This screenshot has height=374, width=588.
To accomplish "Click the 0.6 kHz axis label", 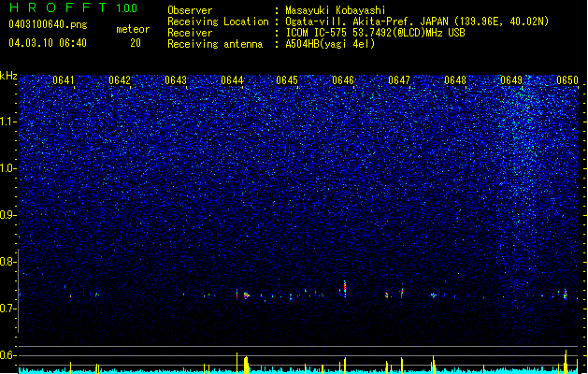I will coord(7,355).
